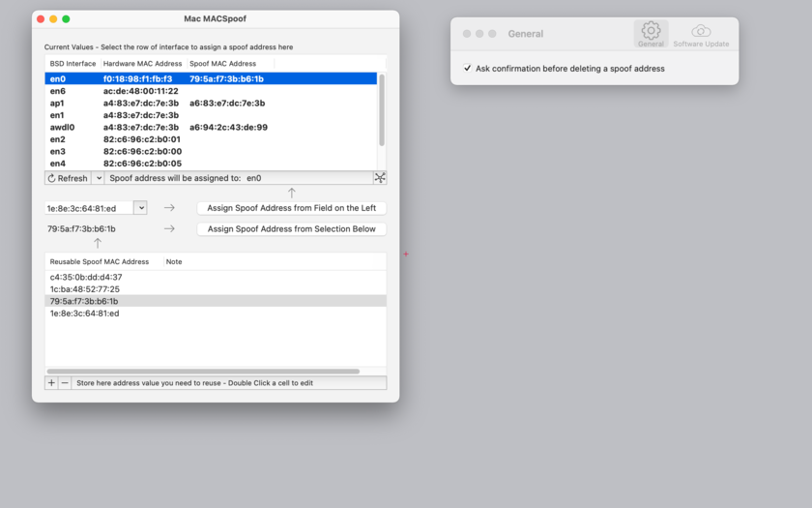
Task: Toggle Ask confirmation before deleting checkbox
Action: (x=467, y=68)
